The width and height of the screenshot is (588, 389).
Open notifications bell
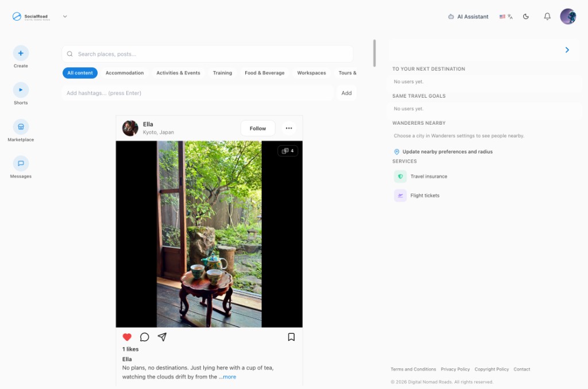click(547, 17)
